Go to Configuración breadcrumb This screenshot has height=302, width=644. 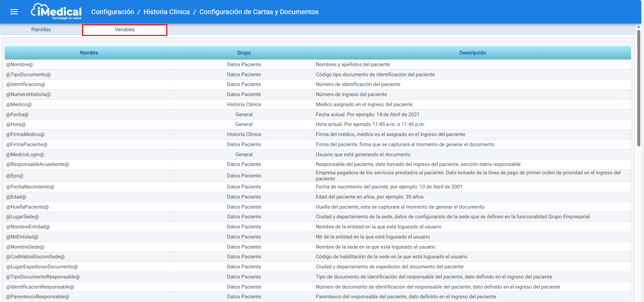[113, 12]
